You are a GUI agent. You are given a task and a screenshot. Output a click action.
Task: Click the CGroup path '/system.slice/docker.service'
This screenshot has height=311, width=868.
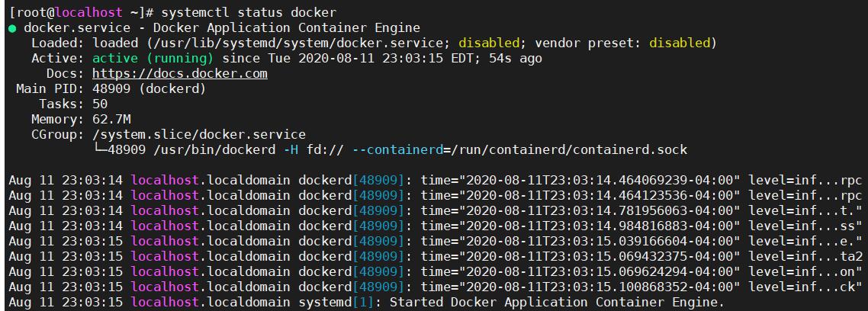199,134
